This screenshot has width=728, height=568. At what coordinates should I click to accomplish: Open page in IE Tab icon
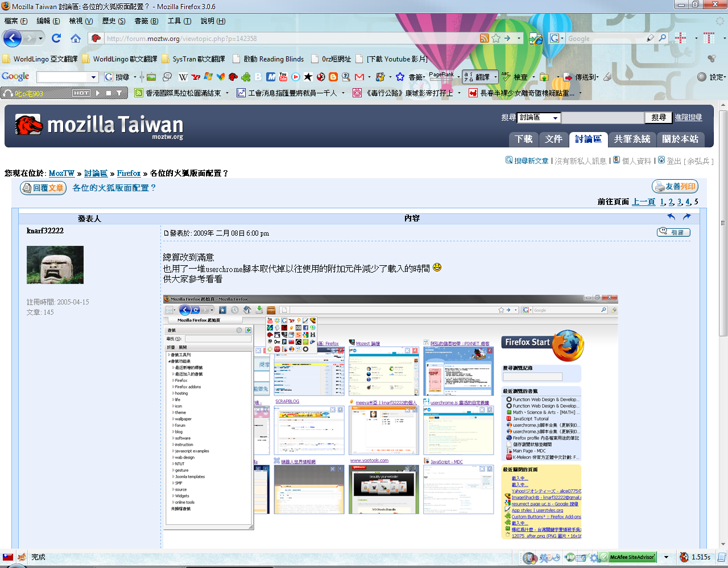coord(535,38)
